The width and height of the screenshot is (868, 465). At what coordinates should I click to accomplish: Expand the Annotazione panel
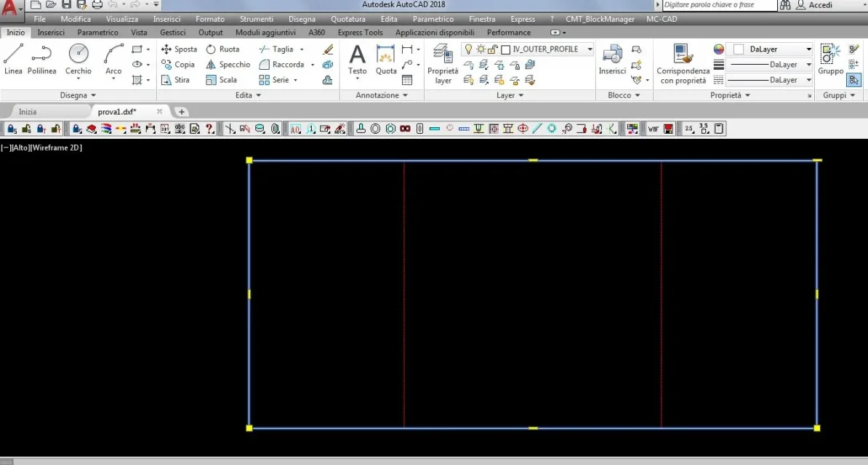[x=382, y=95]
